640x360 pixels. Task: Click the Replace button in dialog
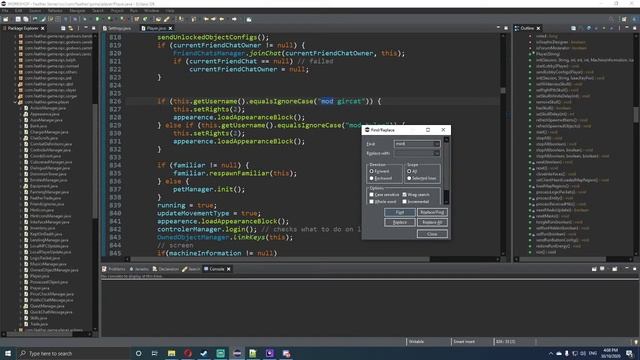400,222
